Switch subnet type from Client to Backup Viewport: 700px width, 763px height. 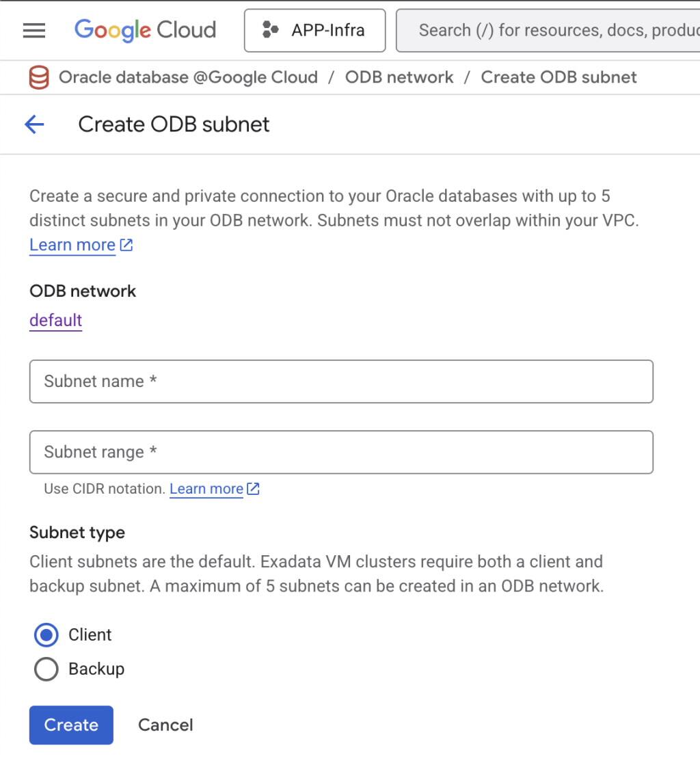pyautogui.click(x=46, y=669)
